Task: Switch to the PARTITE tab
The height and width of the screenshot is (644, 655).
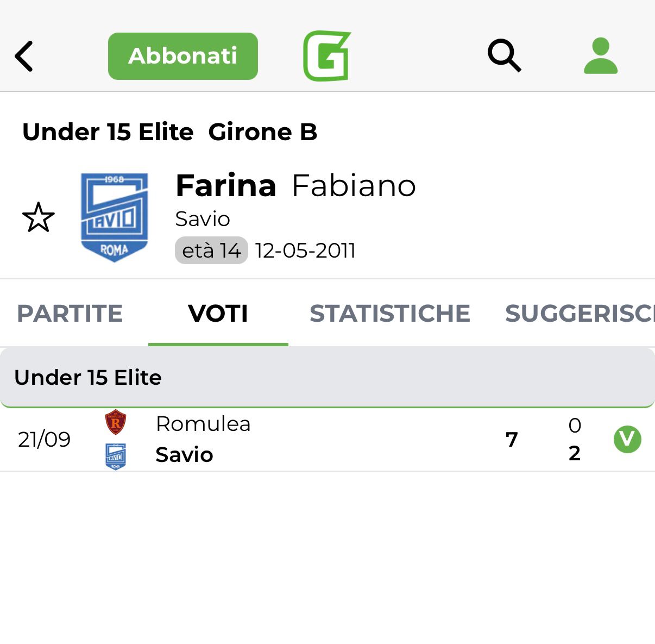Action: [x=70, y=314]
